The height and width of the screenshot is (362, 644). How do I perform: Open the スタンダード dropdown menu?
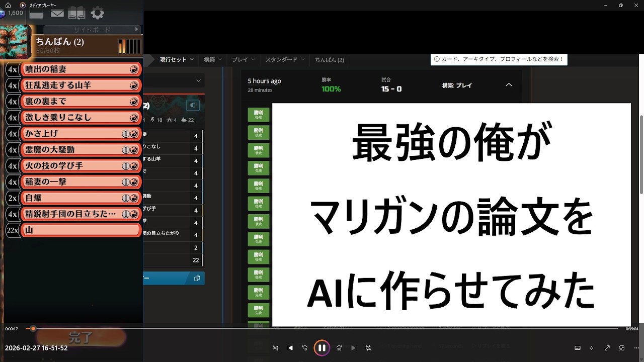(x=285, y=59)
